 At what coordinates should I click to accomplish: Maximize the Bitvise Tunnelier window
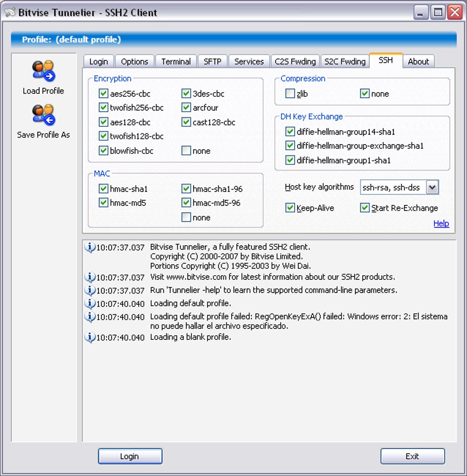coord(438,12)
